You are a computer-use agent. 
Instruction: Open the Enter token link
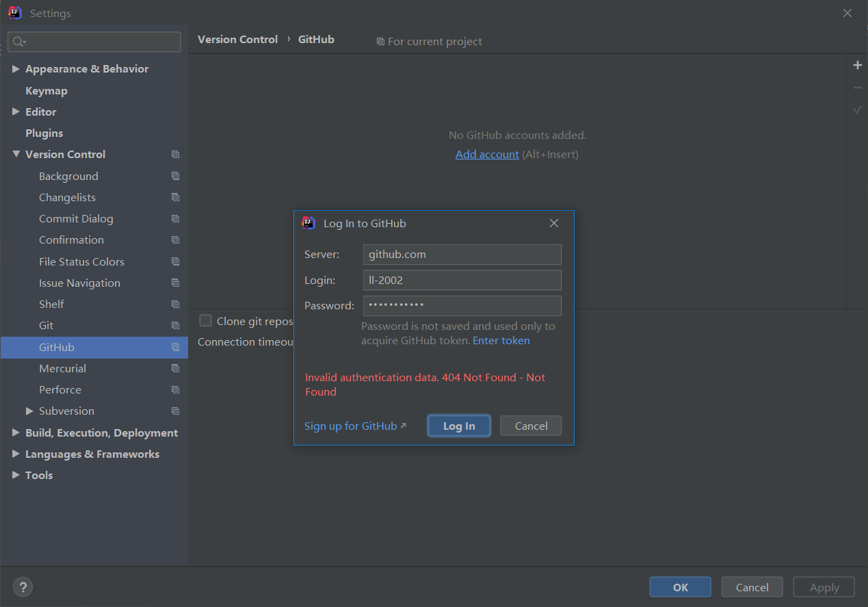(501, 341)
